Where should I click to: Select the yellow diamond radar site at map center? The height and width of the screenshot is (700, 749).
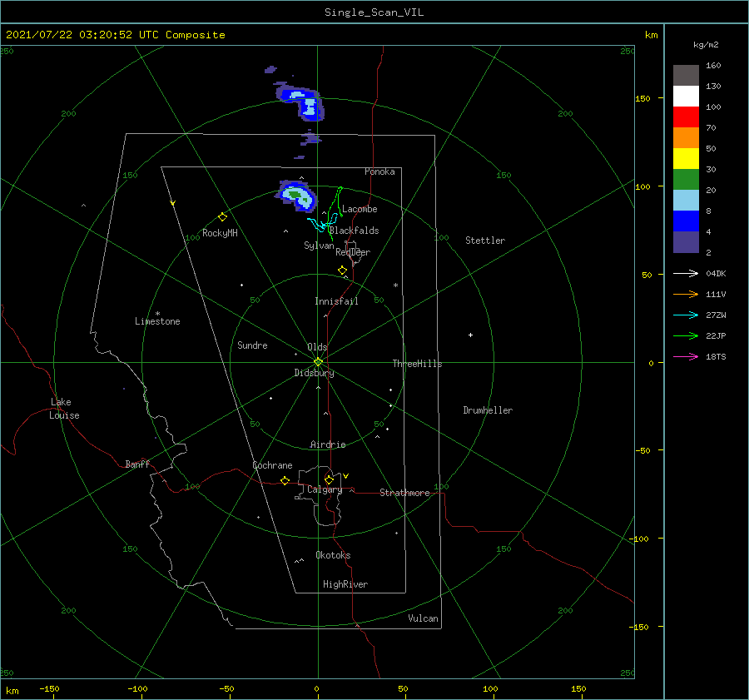318,362
